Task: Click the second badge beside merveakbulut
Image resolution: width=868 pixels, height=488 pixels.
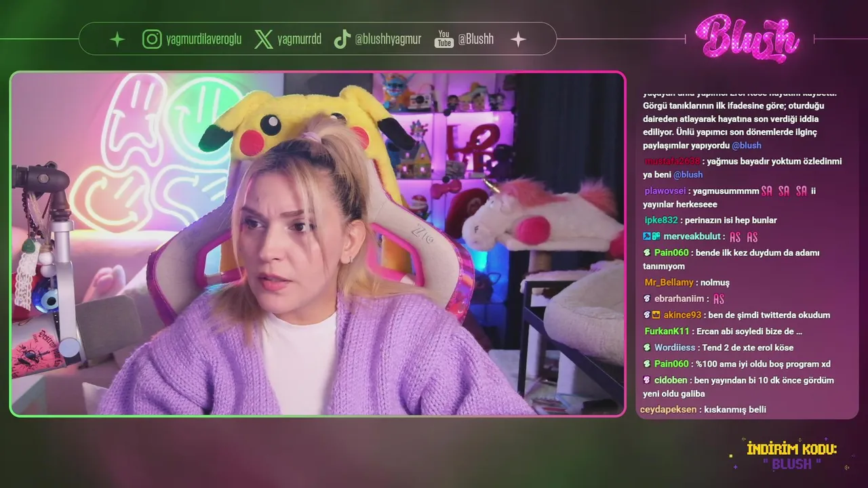Action: [x=656, y=237]
